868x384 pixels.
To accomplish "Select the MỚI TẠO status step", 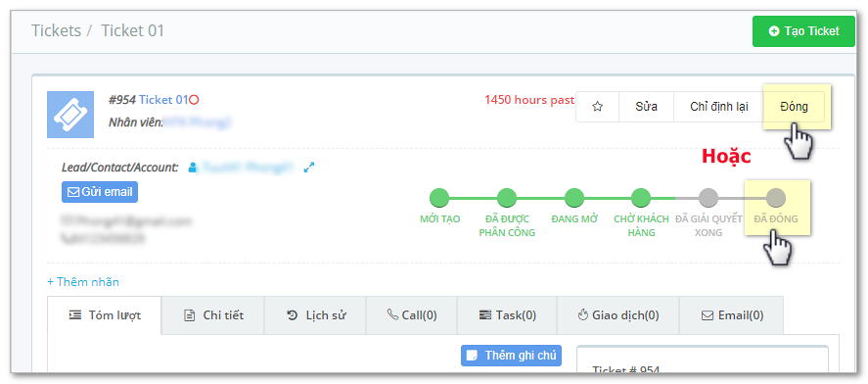I will click(x=439, y=198).
